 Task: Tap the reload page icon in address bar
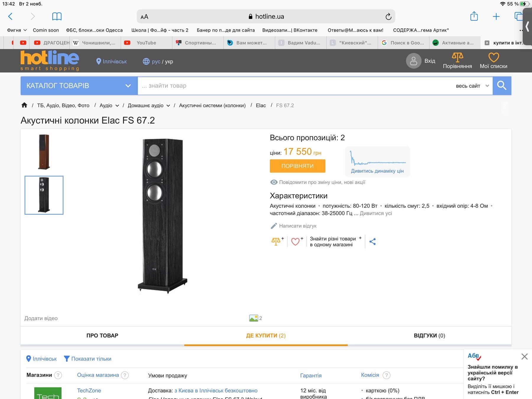[388, 17]
